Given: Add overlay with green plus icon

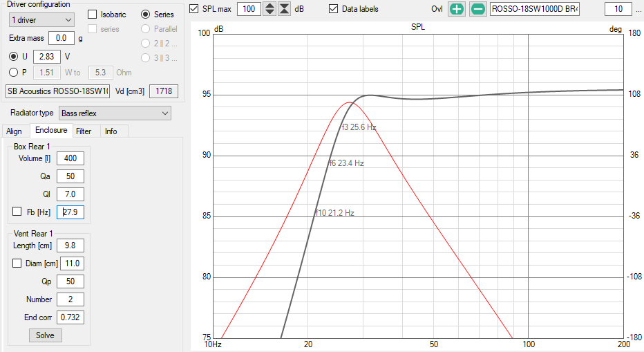Looking at the screenshot, I should tap(457, 8).
